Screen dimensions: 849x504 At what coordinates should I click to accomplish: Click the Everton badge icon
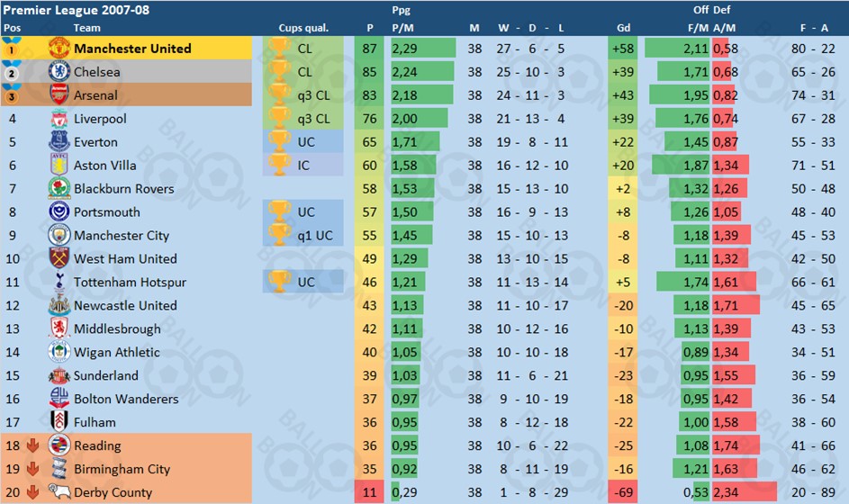point(59,142)
